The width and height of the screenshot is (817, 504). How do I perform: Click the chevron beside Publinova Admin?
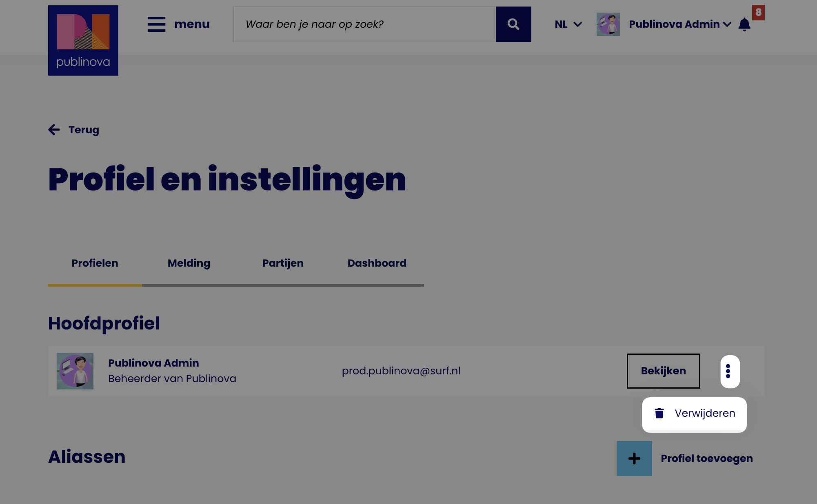point(727,24)
